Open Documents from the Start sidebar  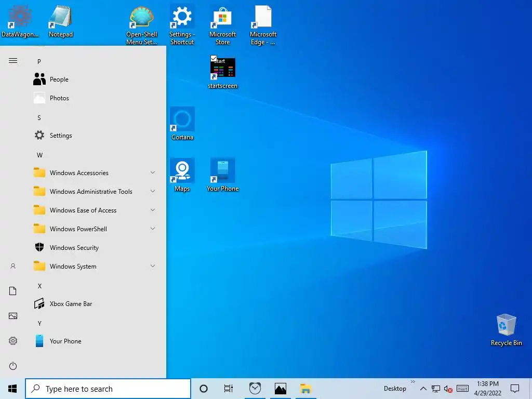[13, 291]
